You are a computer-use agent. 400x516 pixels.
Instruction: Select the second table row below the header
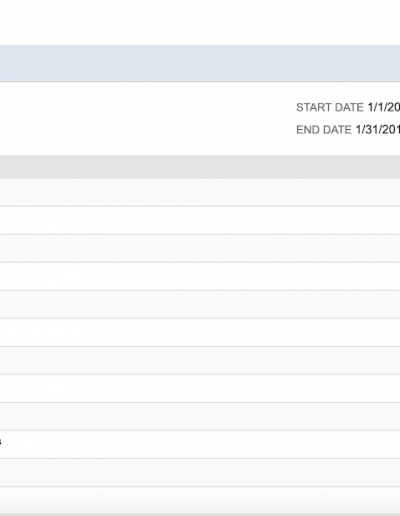click(200, 220)
